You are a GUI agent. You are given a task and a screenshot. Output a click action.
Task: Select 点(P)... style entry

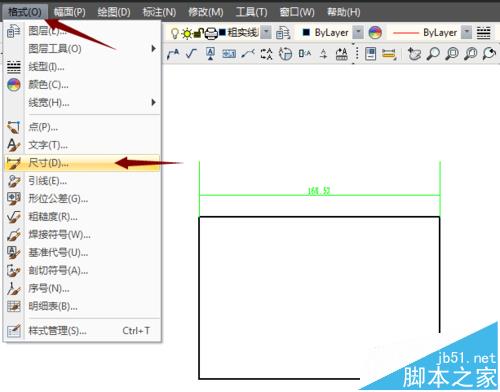pyautogui.click(x=82, y=127)
